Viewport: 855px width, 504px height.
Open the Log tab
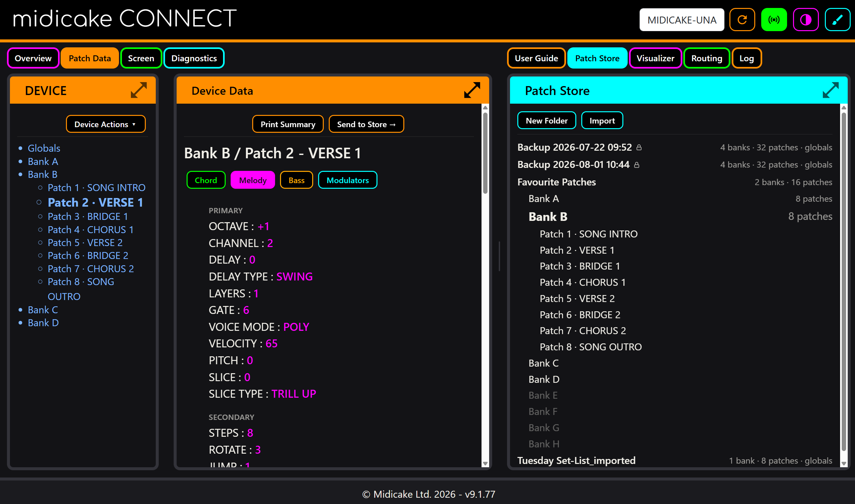[x=747, y=58]
